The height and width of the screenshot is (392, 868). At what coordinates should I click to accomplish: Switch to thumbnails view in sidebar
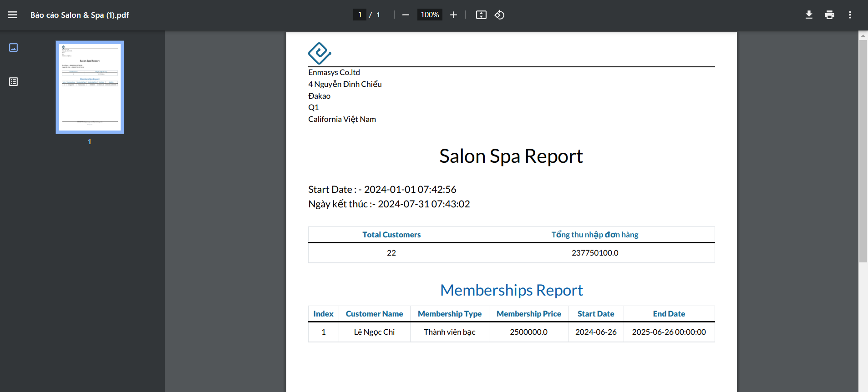(x=14, y=48)
